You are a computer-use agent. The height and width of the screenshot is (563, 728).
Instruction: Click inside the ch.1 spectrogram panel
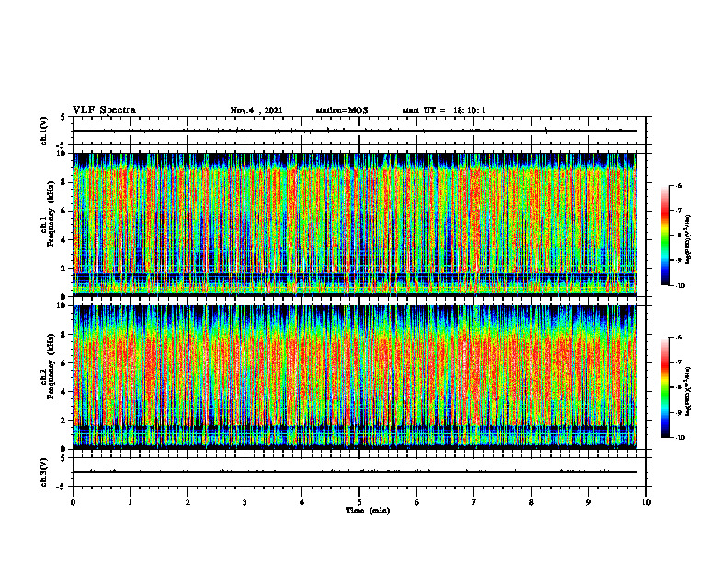355,224
